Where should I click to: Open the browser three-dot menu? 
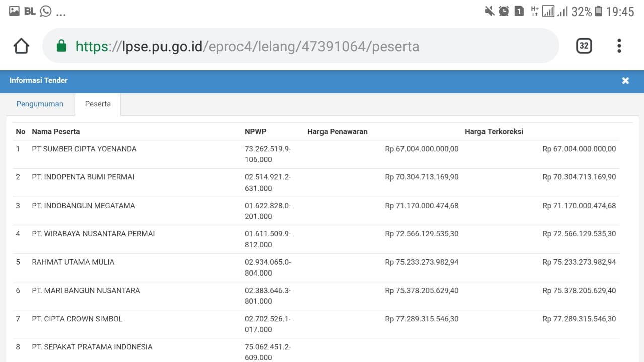pyautogui.click(x=619, y=46)
